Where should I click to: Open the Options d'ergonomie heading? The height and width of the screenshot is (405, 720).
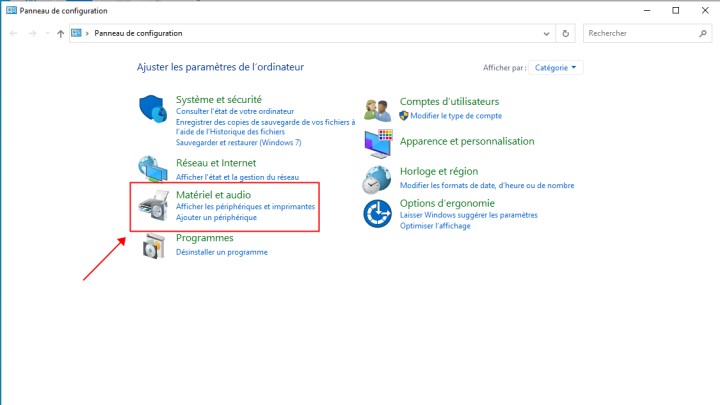[447, 203]
